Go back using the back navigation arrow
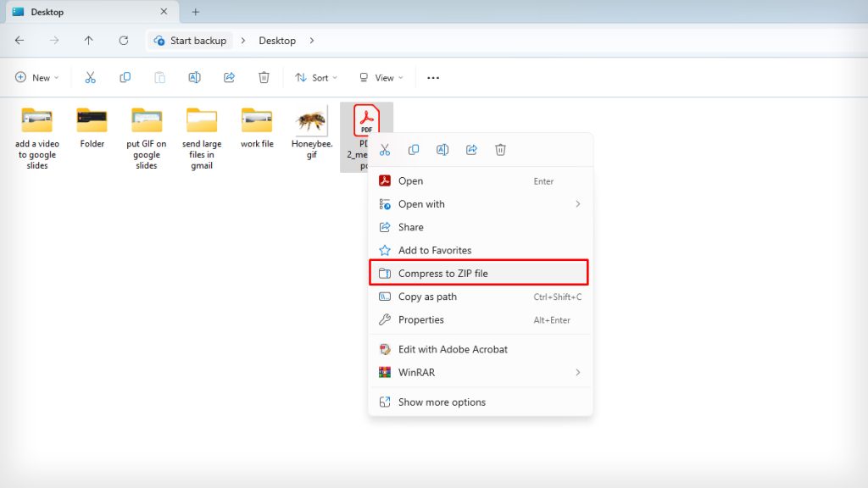868x488 pixels. tap(19, 40)
